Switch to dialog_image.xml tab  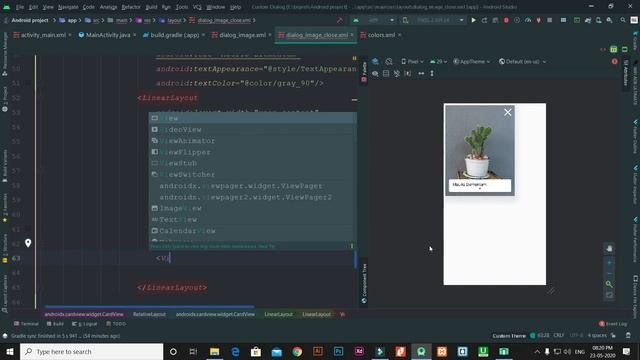coord(242,35)
